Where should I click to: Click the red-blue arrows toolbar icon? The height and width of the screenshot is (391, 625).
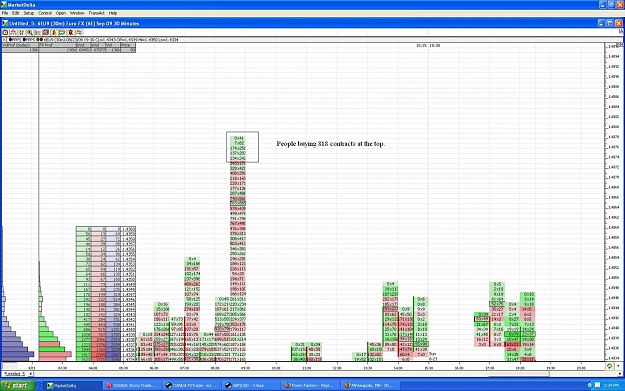coord(21,32)
